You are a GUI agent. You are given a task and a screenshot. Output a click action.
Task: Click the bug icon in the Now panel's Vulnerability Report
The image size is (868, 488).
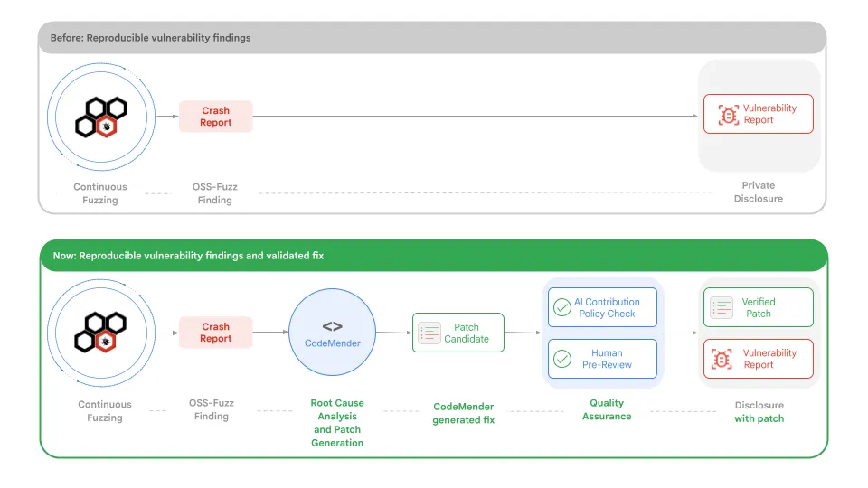722,359
